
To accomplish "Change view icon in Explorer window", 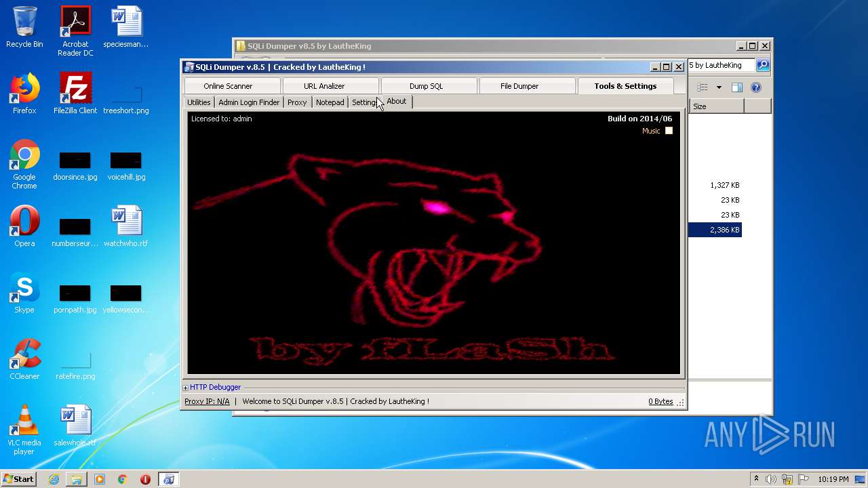I will click(703, 87).
